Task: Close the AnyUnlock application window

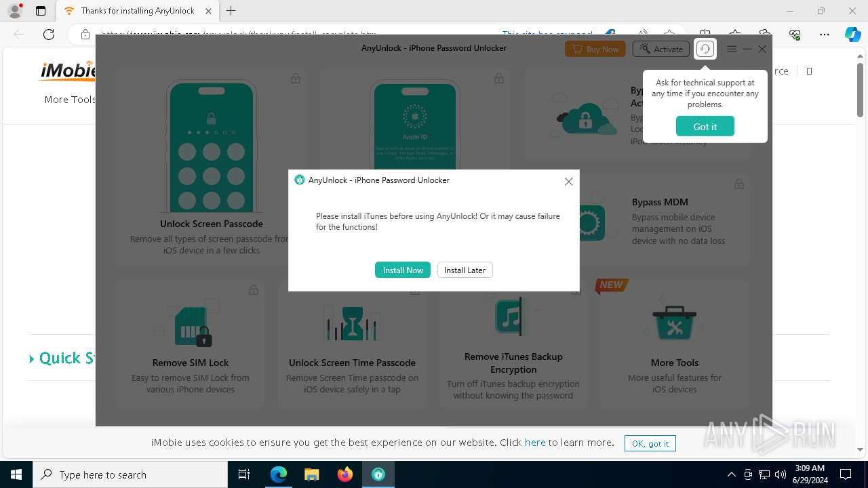Action: pos(762,49)
